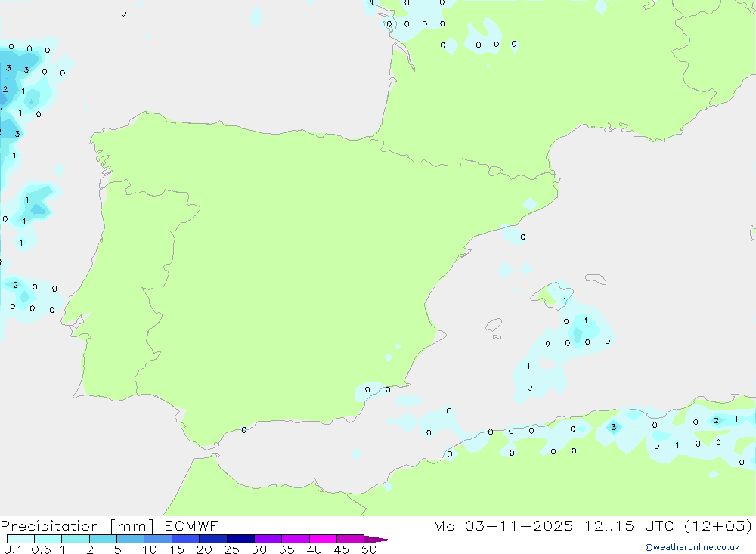Image resolution: width=756 pixels, height=554 pixels.
Task: Click the legend label '45'
Action: (x=342, y=549)
